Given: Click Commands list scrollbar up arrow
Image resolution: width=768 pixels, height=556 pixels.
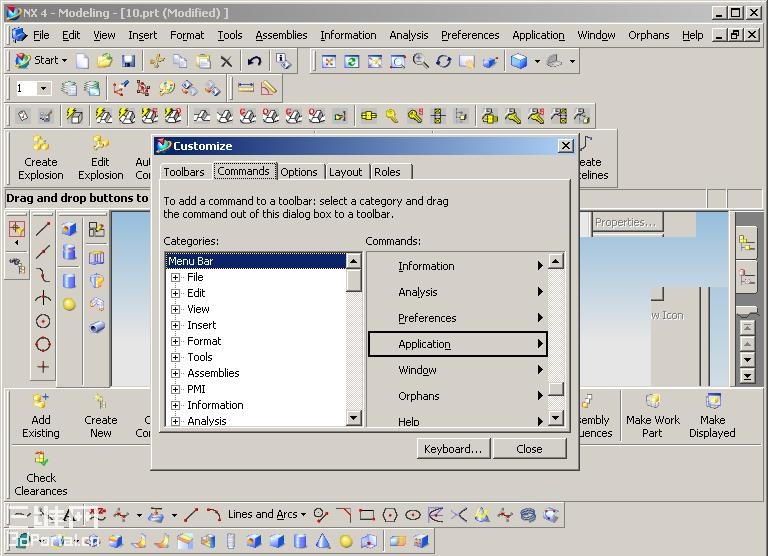Looking at the screenshot, I should click(555, 261).
